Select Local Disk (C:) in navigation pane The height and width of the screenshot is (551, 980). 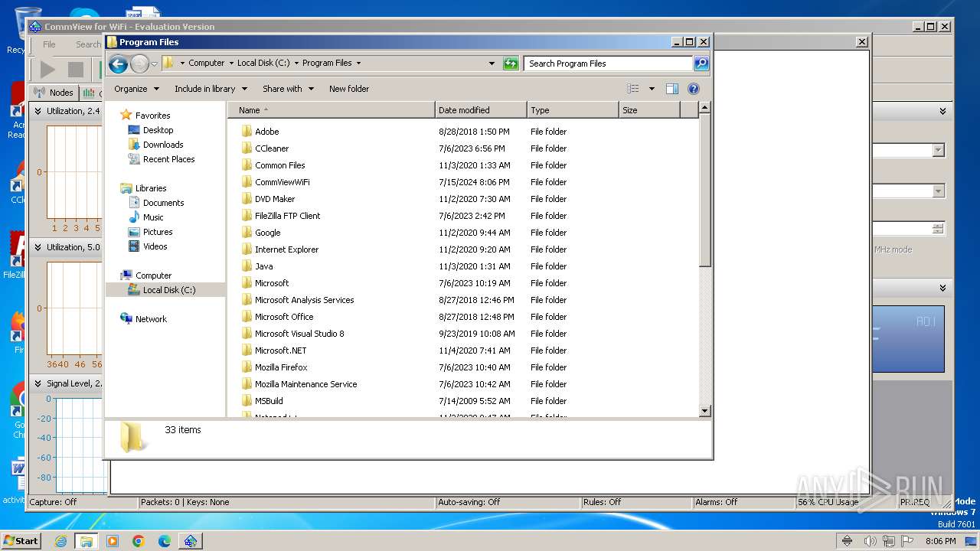168,290
